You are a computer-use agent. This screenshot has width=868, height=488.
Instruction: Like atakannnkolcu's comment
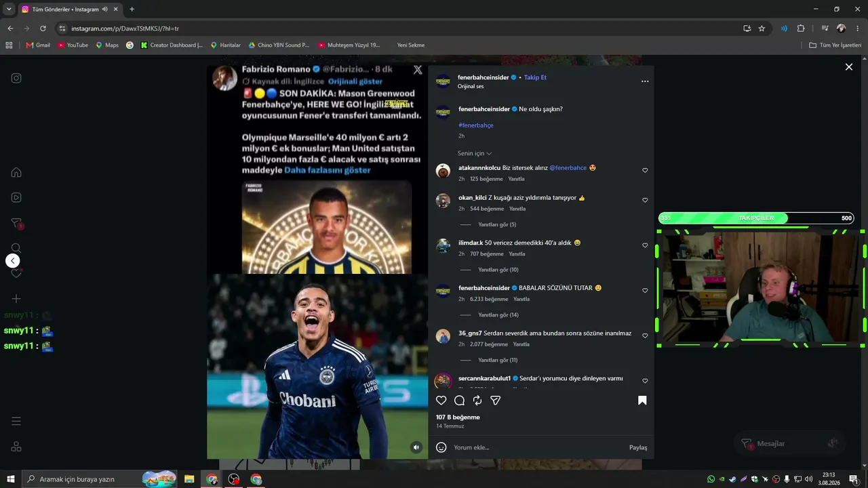click(645, 170)
